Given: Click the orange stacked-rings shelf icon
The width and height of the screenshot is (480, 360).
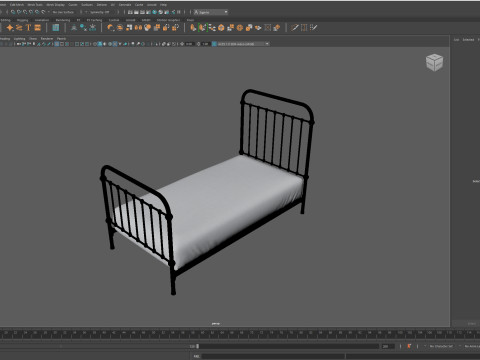Looking at the screenshot, I should tap(120, 28).
